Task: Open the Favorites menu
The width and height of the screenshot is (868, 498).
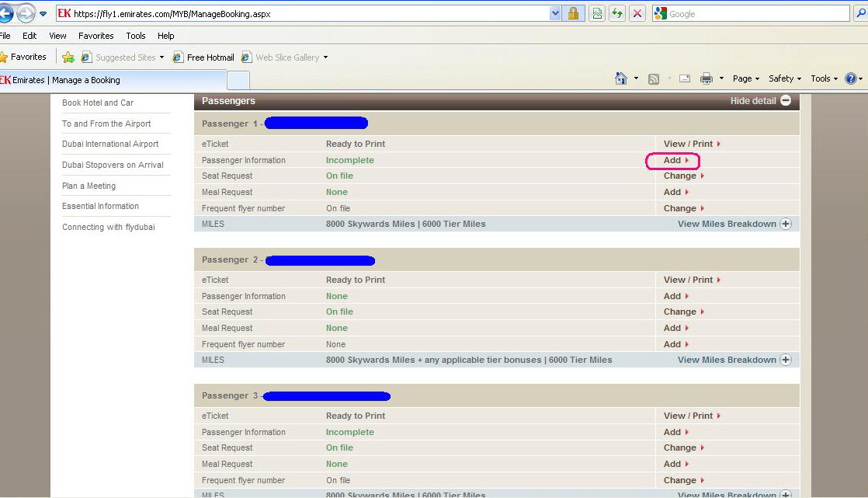Action: pos(95,36)
